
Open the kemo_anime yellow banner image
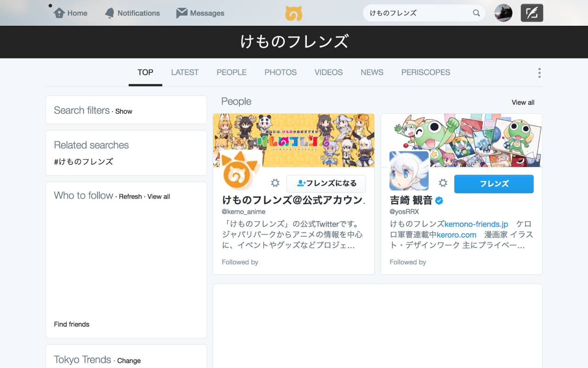pyautogui.click(x=294, y=140)
